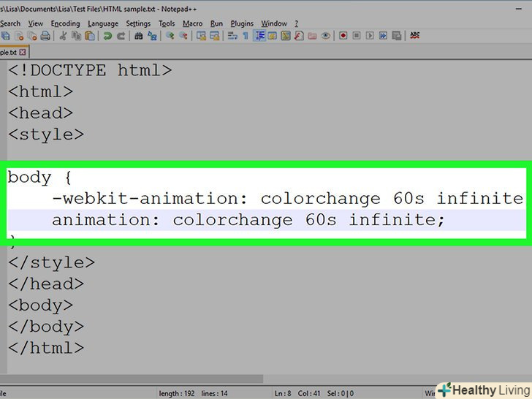532x399 pixels.
Task: Open the Tools menu
Action: click(167, 23)
